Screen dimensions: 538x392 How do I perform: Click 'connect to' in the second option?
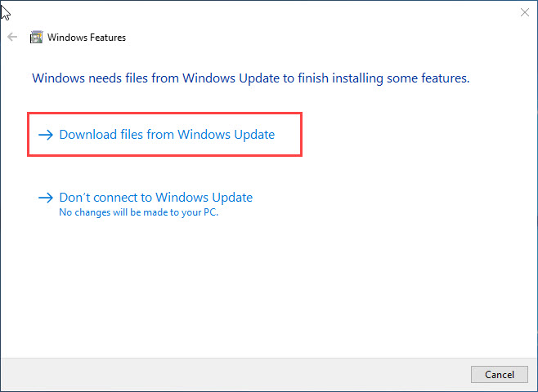click(123, 198)
